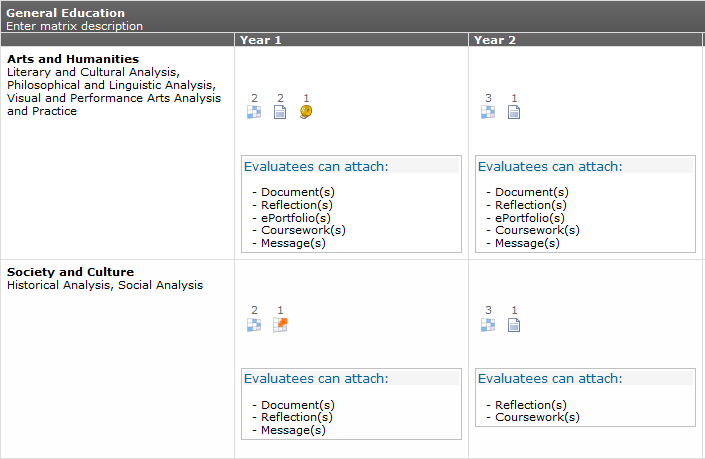The width and height of the screenshot is (705, 459).
Task: Click 'ePortfolio(s)' in Arts and Humanities Year 2
Action: (530, 218)
